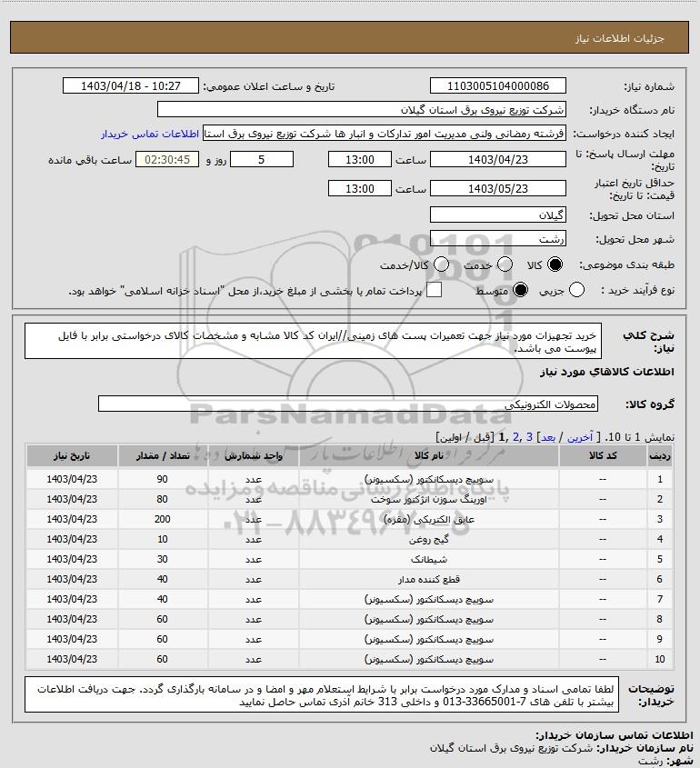Select row 5 item شیطانک
The width and height of the screenshot is (700, 768).
[428, 559]
